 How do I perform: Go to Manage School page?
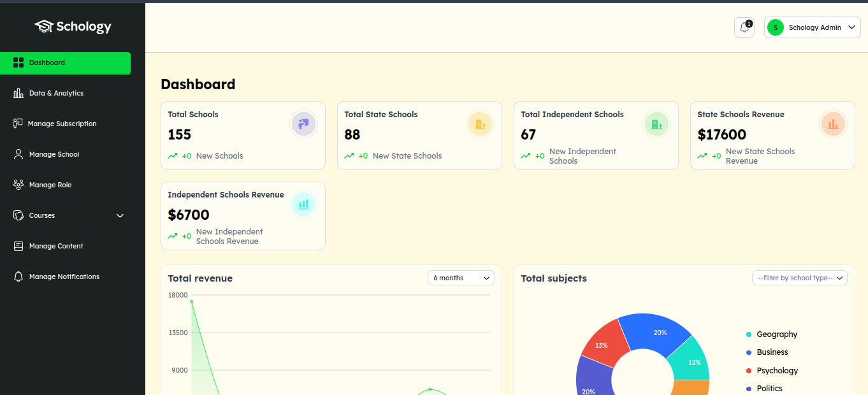(x=54, y=154)
